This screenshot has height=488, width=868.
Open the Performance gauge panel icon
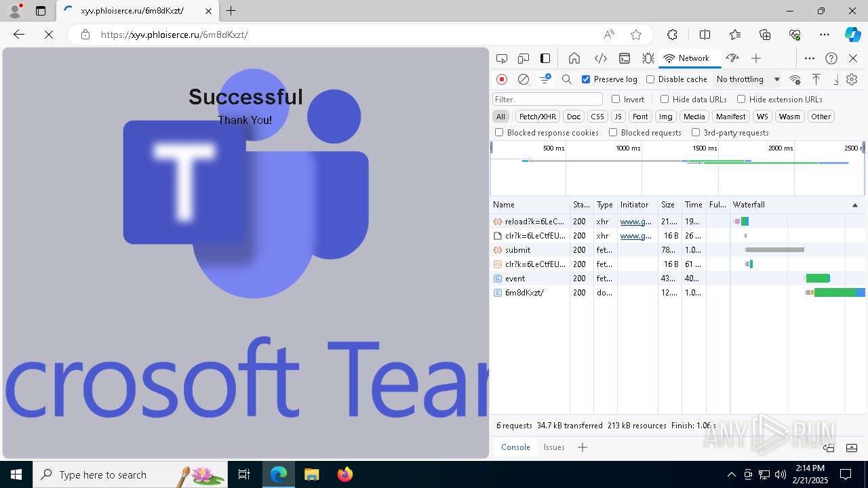pos(732,58)
